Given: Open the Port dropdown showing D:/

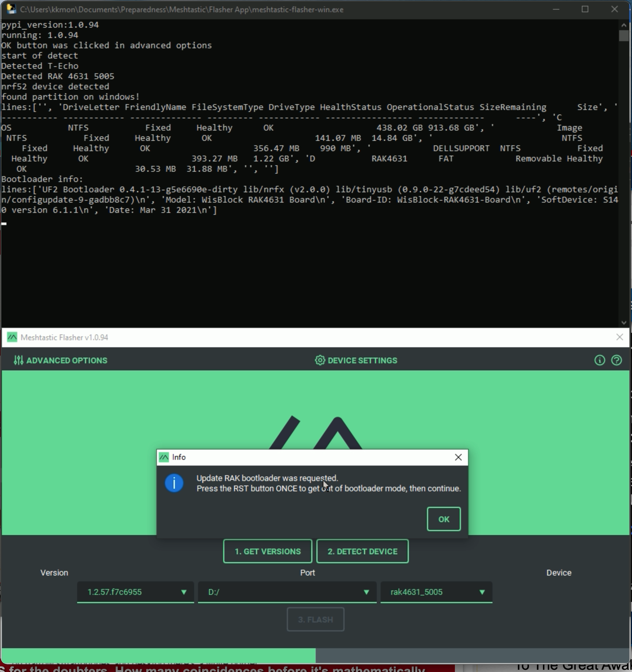Looking at the screenshot, I should click(287, 592).
